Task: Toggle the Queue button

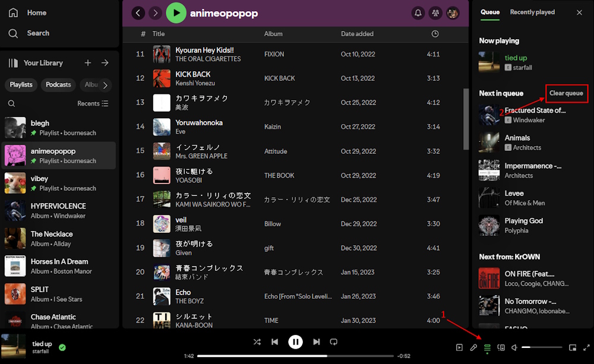Action: tap(488, 347)
